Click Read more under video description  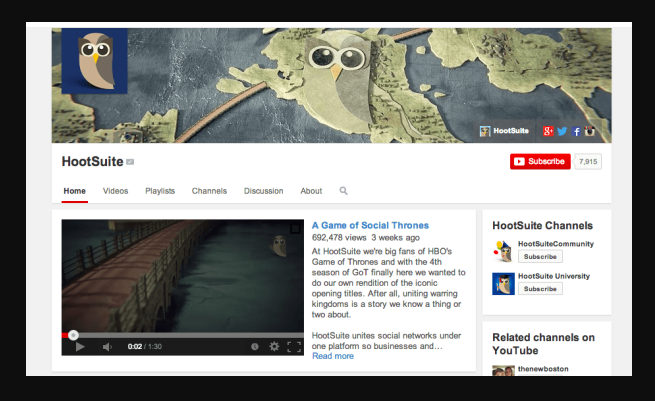point(333,356)
